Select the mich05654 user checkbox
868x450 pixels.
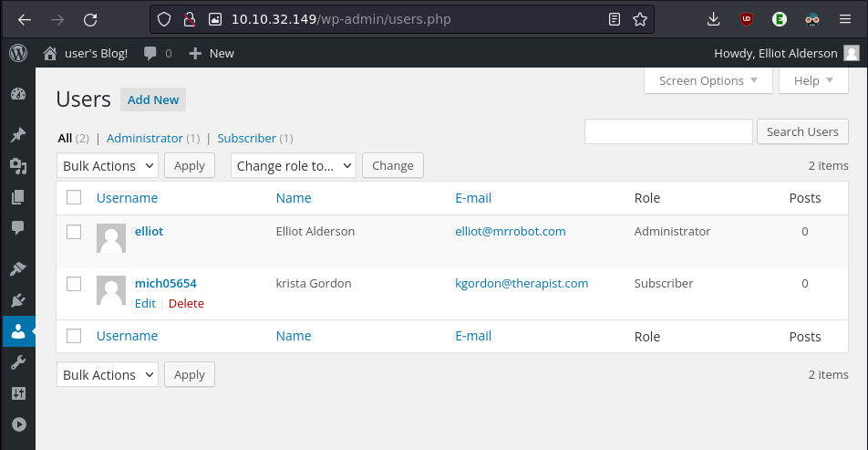coord(74,284)
